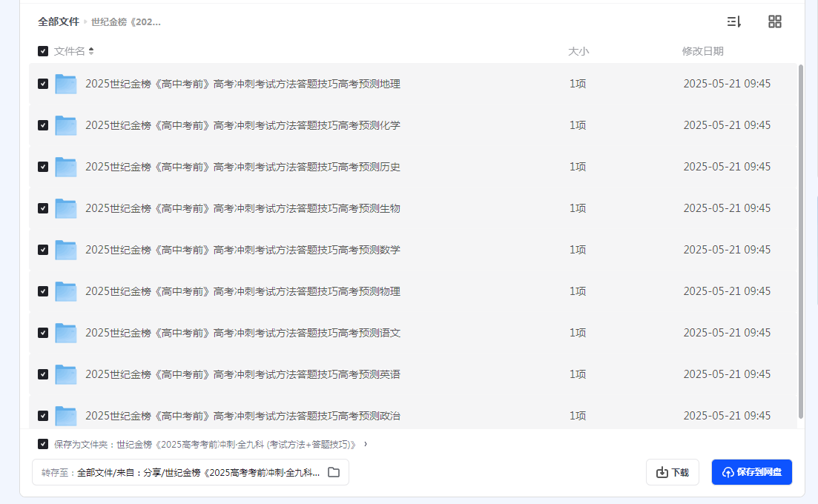Click the 文件名 column sort arrows
This screenshot has height=504, width=818.
[91, 51]
